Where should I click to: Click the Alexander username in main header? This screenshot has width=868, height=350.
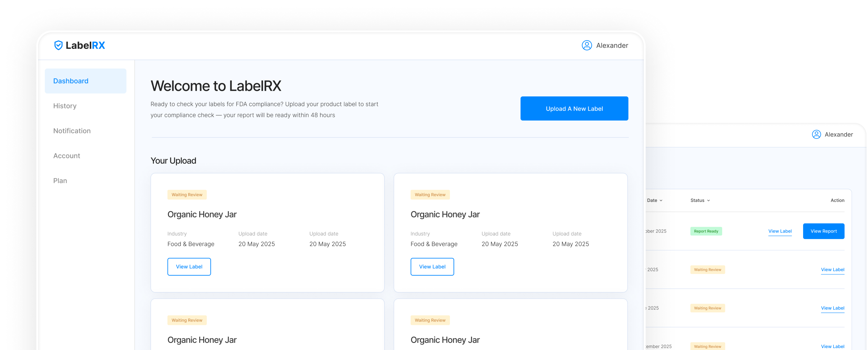[x=612, y=45]
